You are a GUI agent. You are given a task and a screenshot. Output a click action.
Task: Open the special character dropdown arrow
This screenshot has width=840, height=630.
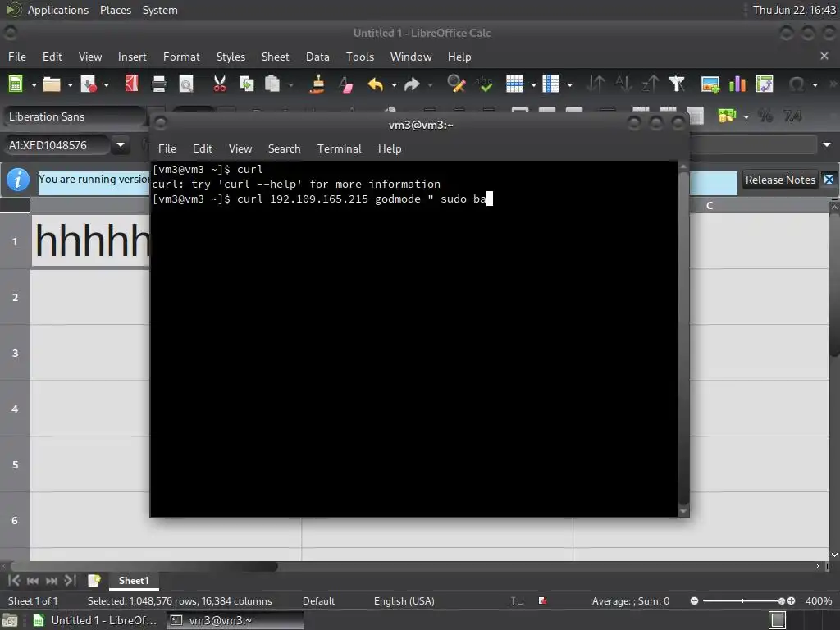(815, 84)
